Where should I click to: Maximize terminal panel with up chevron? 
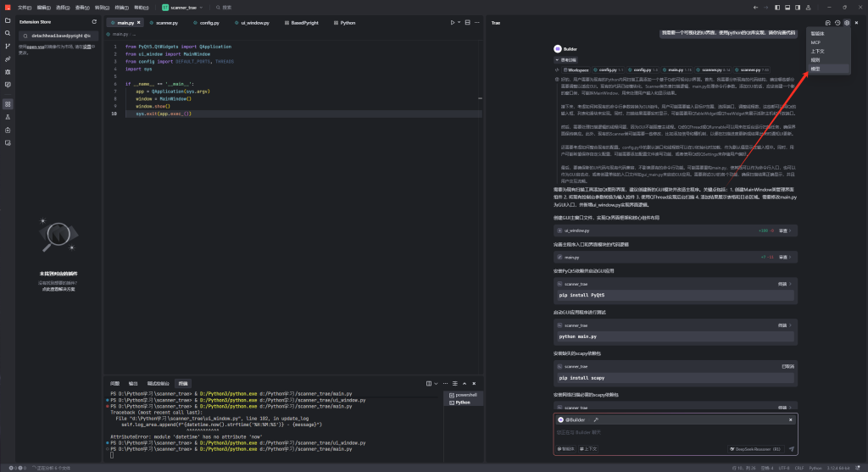point(465,384)
